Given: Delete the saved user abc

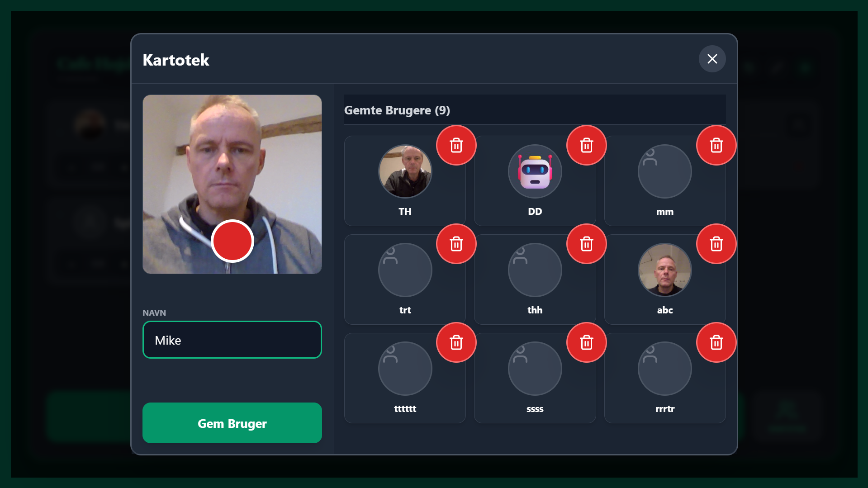Looking at the screenshot, I should pyautogui.click(x=716, y=244).
